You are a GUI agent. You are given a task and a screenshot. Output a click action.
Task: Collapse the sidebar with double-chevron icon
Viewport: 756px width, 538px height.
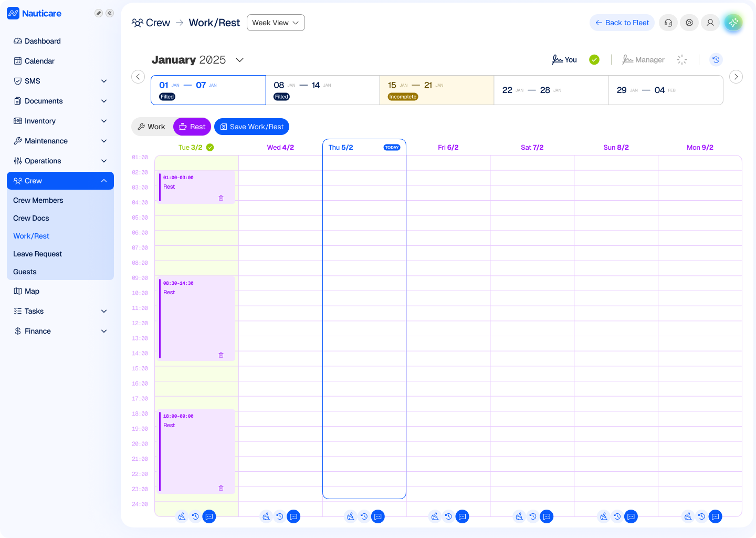110,13
